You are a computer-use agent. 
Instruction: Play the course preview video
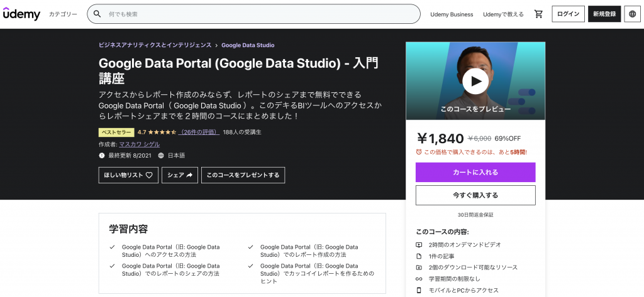coord(475,81)
